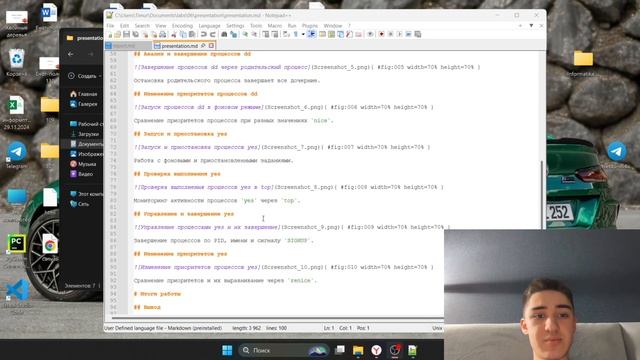
Task: Open the Edit menu
Action: [124, 26]
